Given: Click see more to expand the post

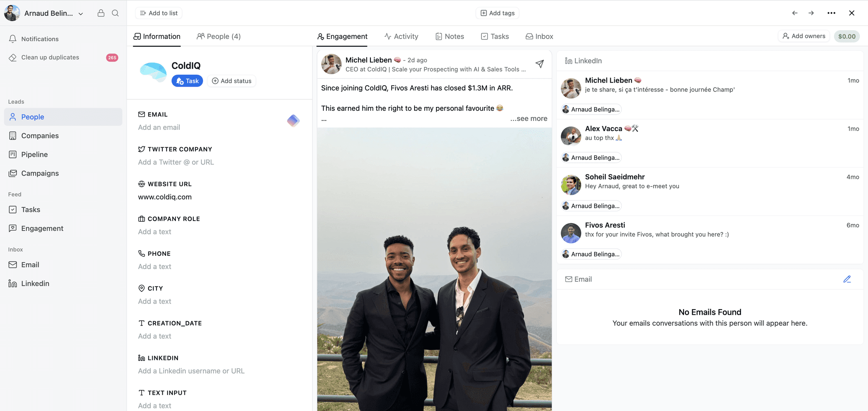Looking at the screenshot, I should click(x=529, y=118).
